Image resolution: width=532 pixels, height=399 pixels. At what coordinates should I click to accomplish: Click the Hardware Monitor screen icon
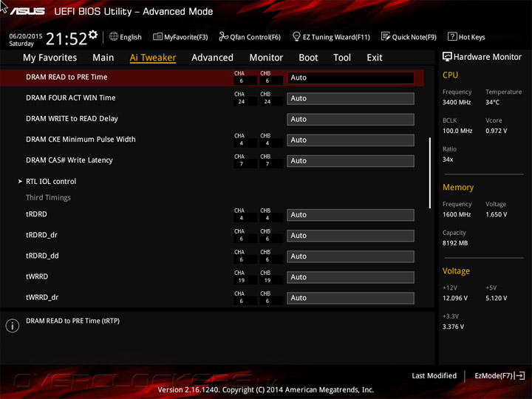pos(447,57)
